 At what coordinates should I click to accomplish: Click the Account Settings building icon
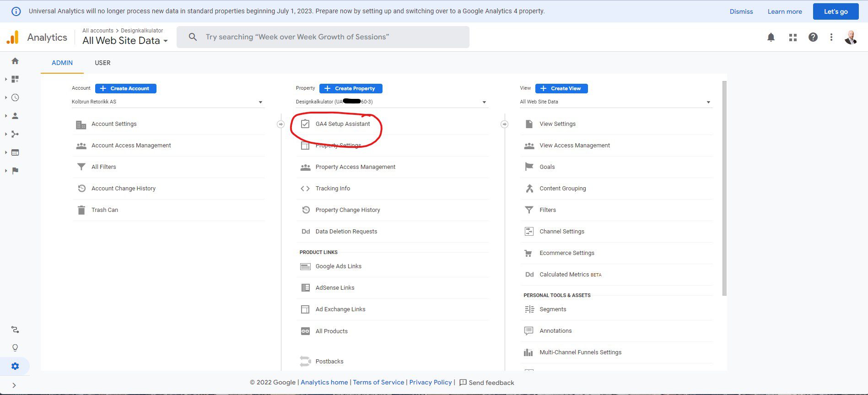pos(81,124)
